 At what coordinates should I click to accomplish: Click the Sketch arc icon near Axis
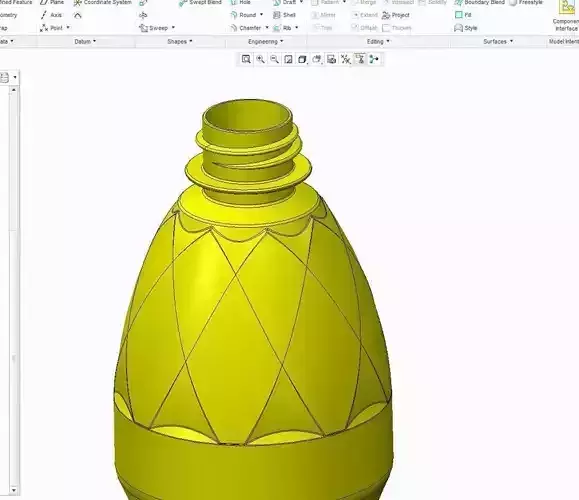[x=78, y=15]
